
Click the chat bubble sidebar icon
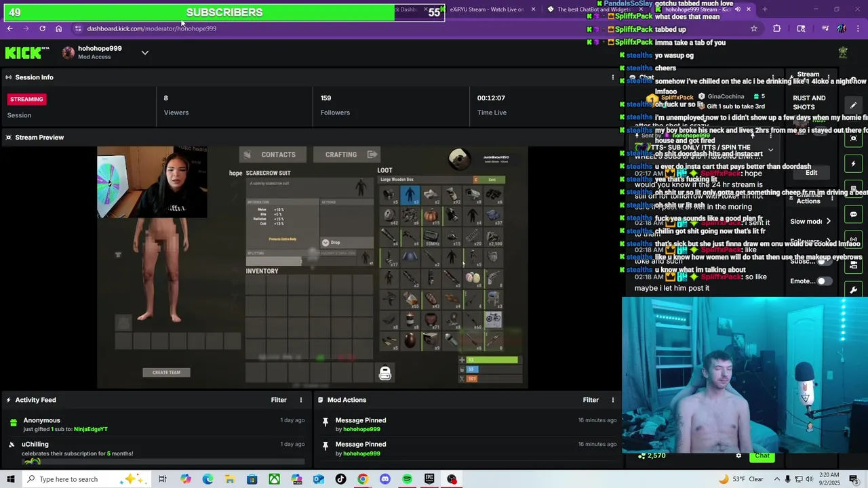[x=853, y=214]
